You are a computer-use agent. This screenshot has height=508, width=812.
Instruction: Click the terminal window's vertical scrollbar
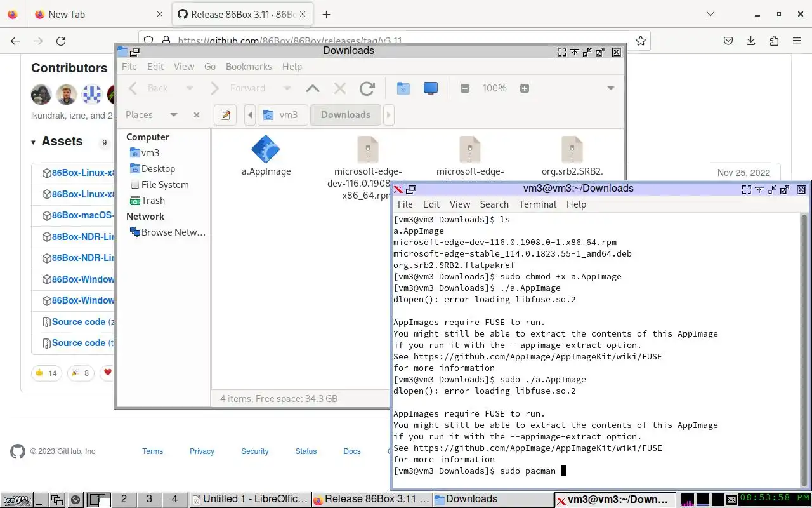click(x=804, y=349)
